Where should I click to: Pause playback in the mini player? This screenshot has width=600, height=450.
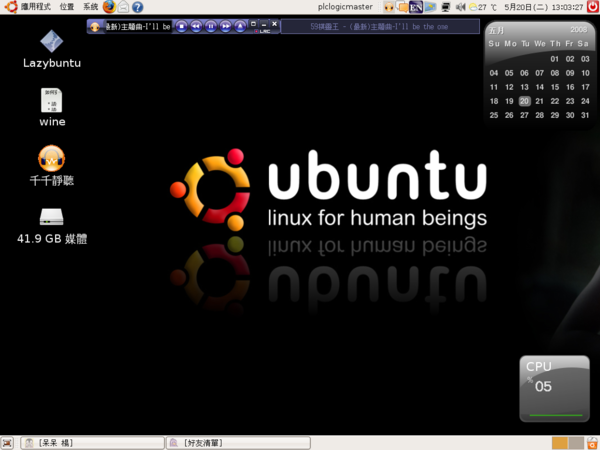tap(210, 26)
